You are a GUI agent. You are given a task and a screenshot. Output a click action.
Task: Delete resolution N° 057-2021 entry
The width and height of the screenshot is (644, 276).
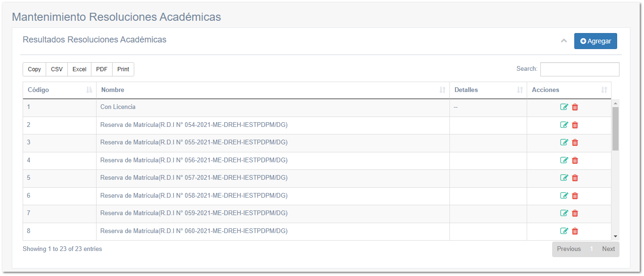click(575, 177)
